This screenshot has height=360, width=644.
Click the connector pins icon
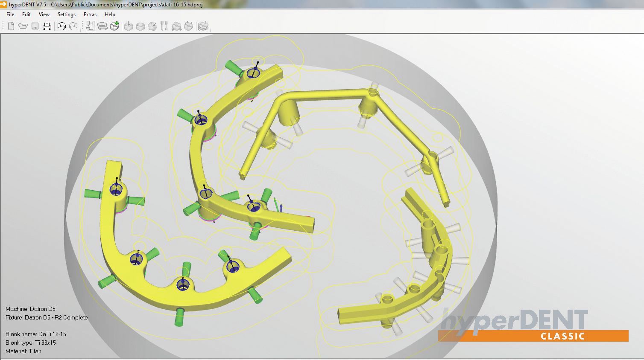pyautogui.click(x=164, y=26)
